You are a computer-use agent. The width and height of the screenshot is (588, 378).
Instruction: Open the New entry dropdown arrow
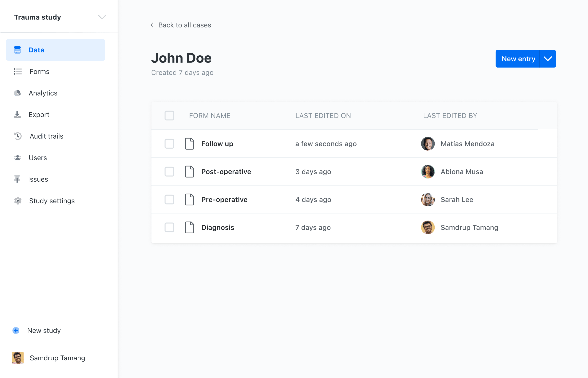pos(548,59)
